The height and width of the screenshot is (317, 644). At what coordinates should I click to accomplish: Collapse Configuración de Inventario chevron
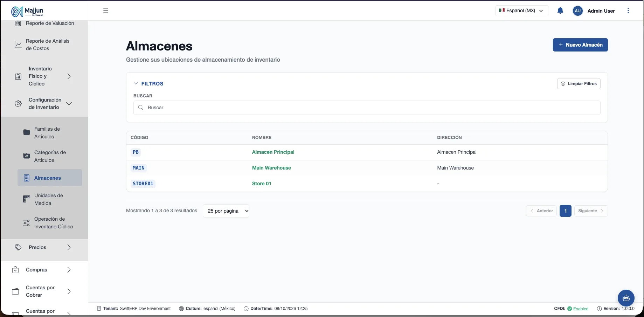click(x=69, y=104)
